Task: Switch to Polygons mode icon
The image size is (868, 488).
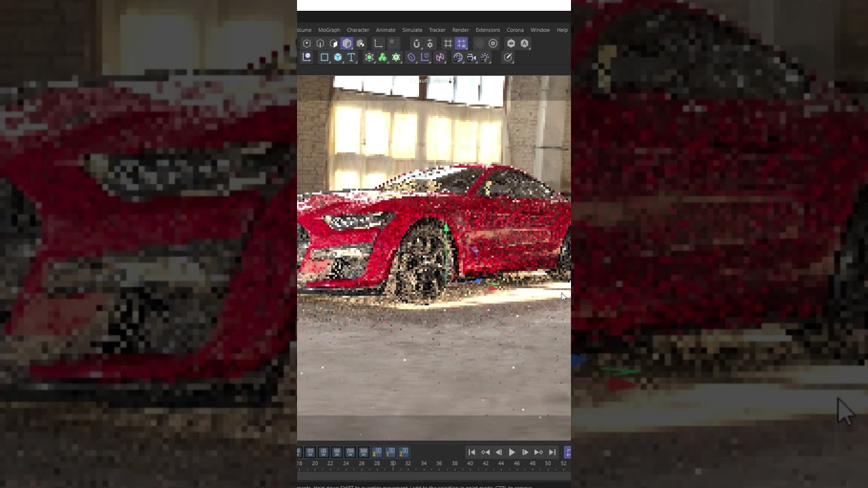Action: (334, 43)
